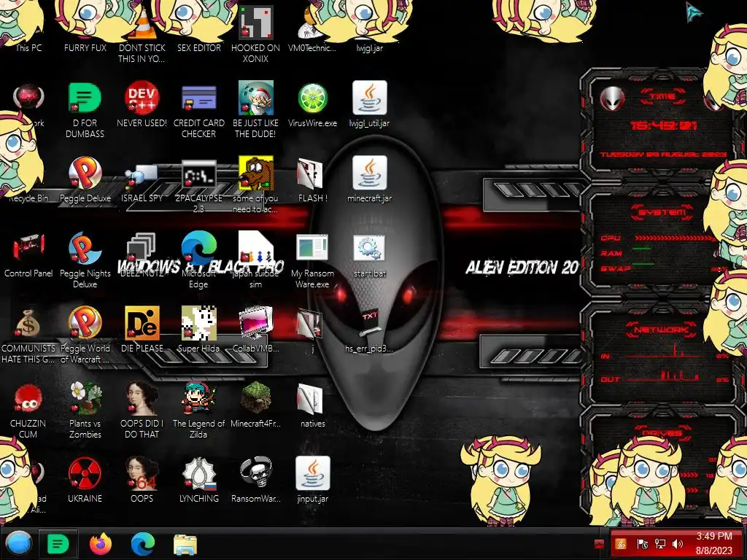
Task: Open the volume speaker tray icon
Action: click(x=677, y=544)
